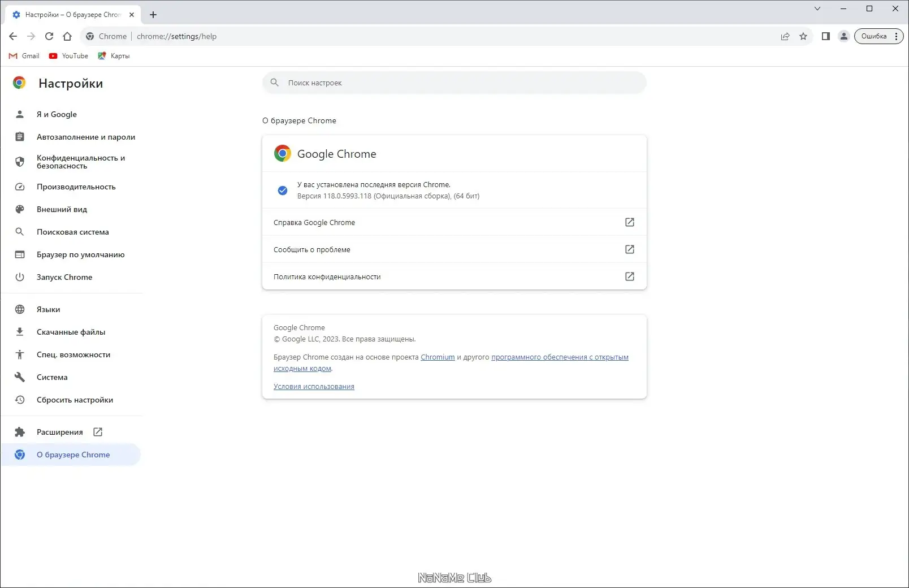
Task: Click the Ошибка update button
Action: [x=878, y=36]
